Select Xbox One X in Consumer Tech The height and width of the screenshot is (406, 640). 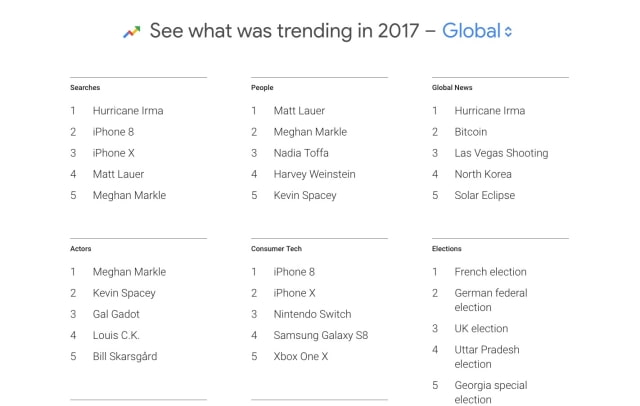click(x=301, y=356)
